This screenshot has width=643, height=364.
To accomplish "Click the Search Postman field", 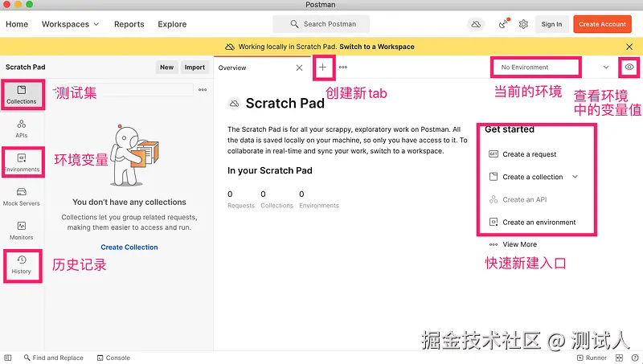I will pos(321,24).
